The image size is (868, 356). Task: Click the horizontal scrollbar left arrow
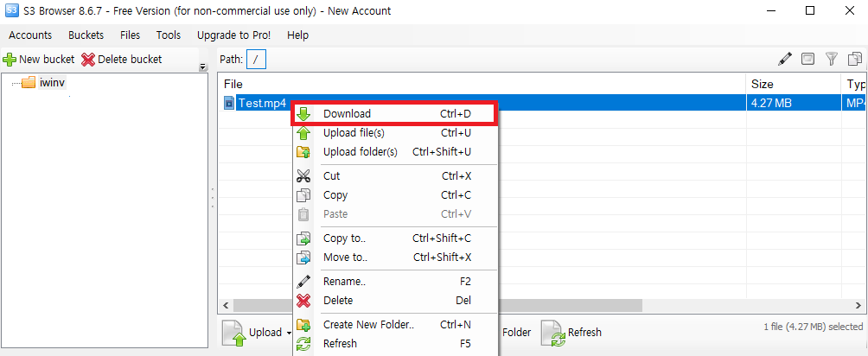click(226, 305)
